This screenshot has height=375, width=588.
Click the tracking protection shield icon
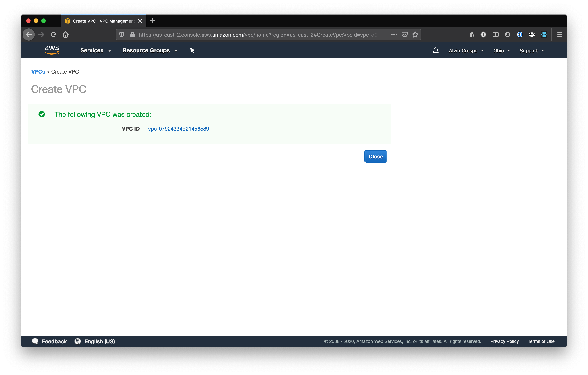tap(121, 35)
